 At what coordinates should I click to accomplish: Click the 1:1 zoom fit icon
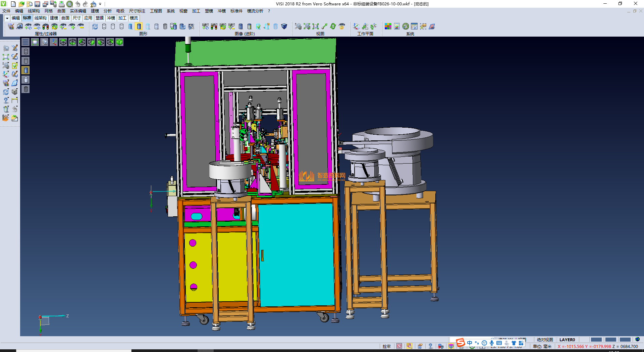[x=315, y=26]
